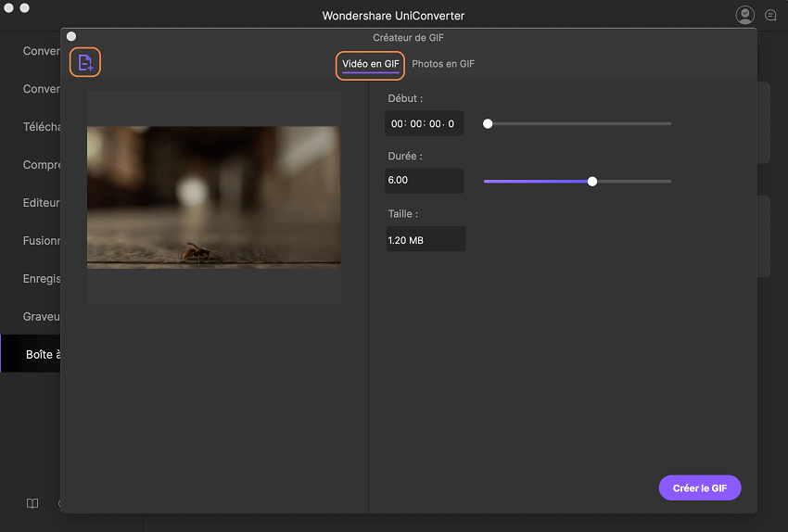Click the Durée field showing 6.00
Image resolution: width=788 pixels, height=532 pixels.
coord(425,182)
